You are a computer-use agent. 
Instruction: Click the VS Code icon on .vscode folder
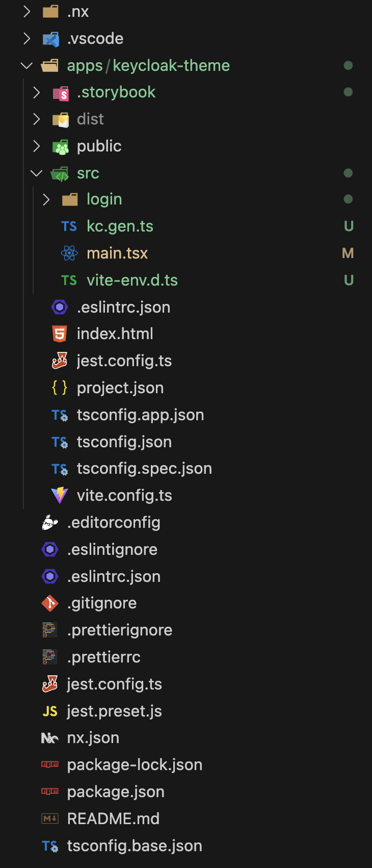click(50, 39)
